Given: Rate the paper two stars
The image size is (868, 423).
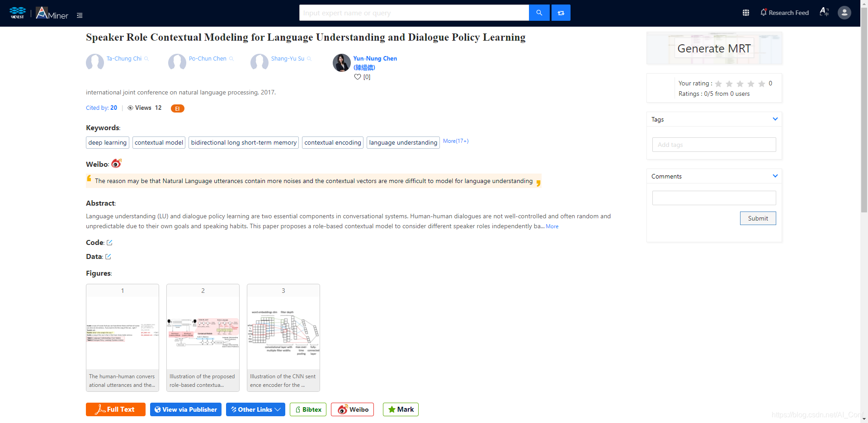Looking at the screenshot, I should [729, 84].
